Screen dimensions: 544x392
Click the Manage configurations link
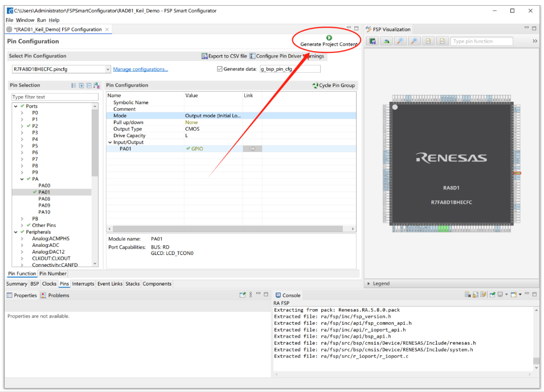(141, 69)
